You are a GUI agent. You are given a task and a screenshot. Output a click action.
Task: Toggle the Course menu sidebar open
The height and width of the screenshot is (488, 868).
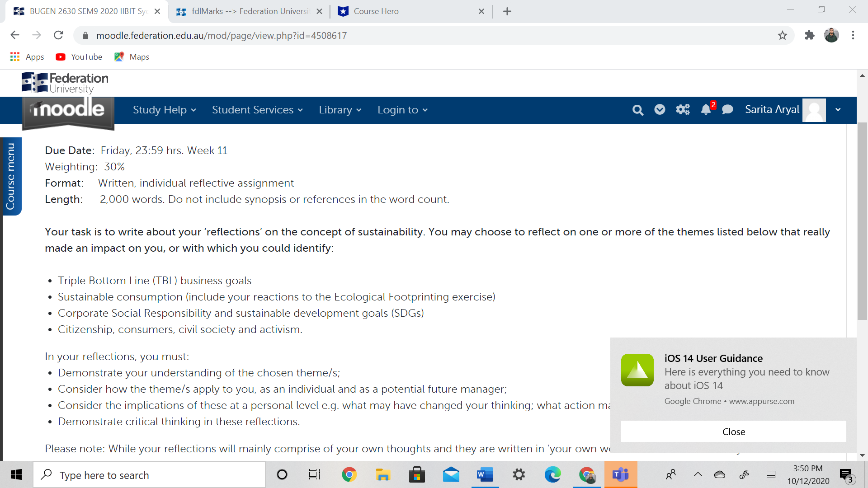tap(12, 176)
